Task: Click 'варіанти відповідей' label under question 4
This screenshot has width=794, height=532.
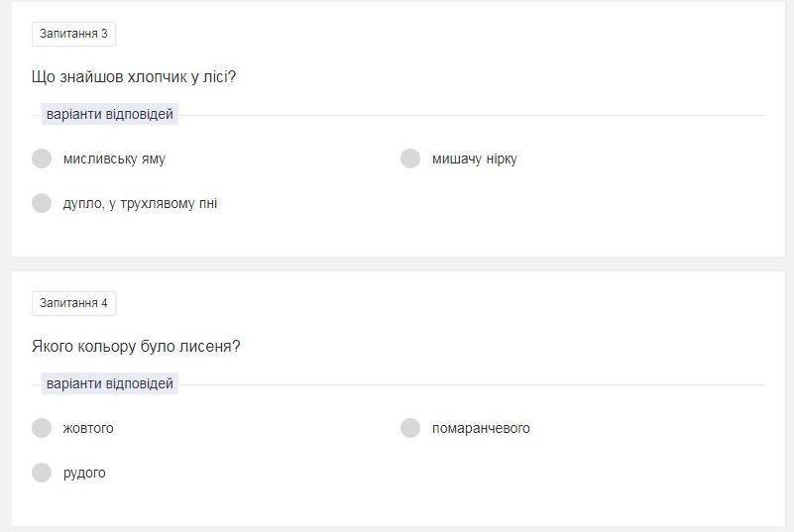Action: point(110,383)
